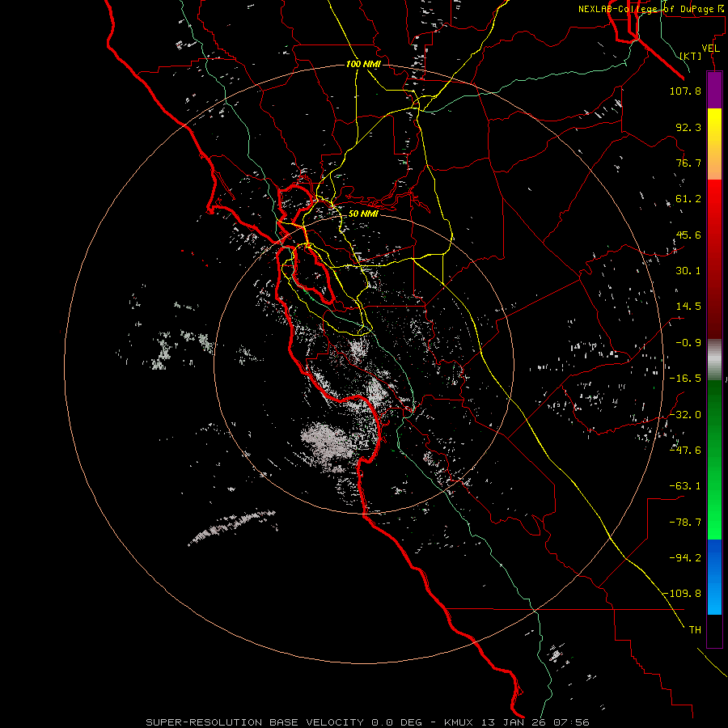
Task: Click the 92.3 legend value
Action: [x=688, y=127]
